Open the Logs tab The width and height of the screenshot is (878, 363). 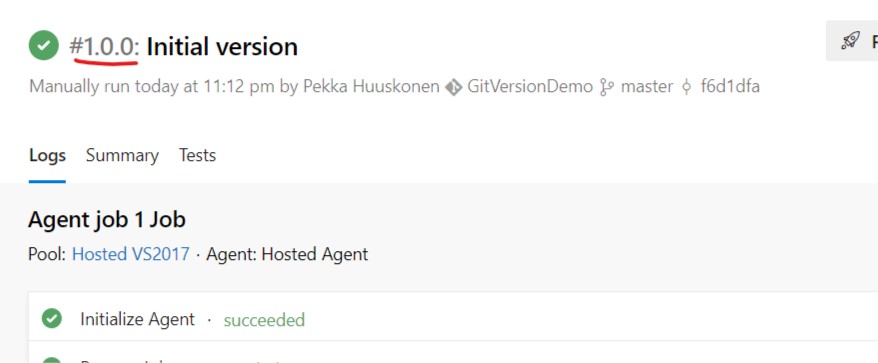(x=47, y=155)
